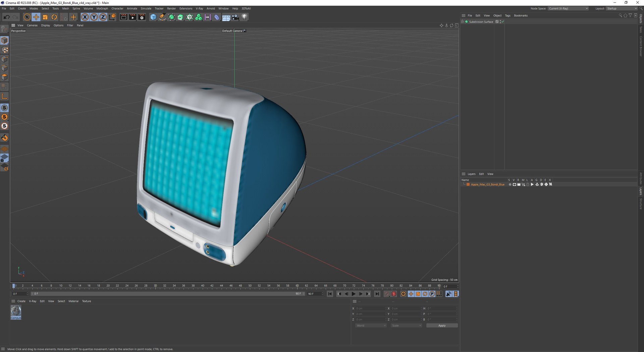This screenshot has height=352, width=644.
Task: Click the Undo arrow icon
Action: point(6,17)
